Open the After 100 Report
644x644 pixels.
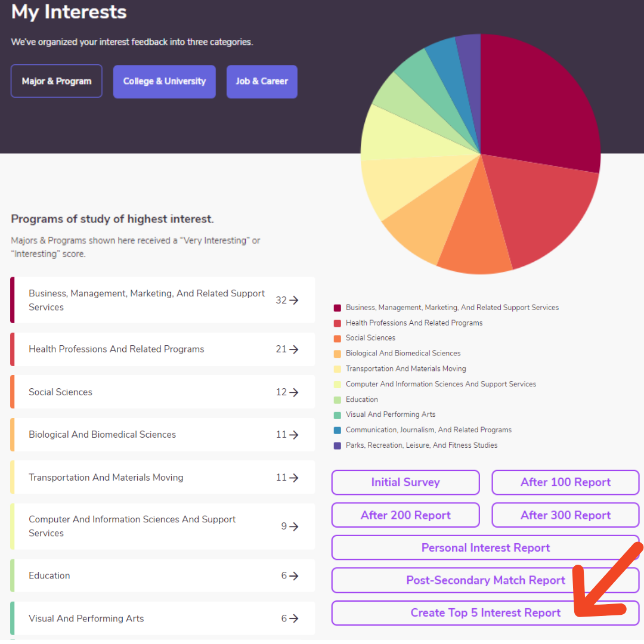pyautogui.click(x=565, y=482)
